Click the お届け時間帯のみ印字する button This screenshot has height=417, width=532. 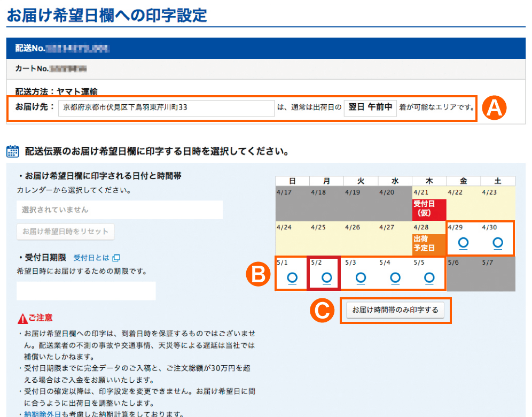[x=395, y=310]
